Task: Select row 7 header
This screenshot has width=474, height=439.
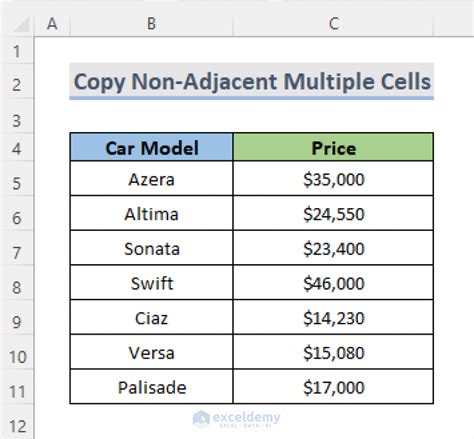Action: point(17,249)
